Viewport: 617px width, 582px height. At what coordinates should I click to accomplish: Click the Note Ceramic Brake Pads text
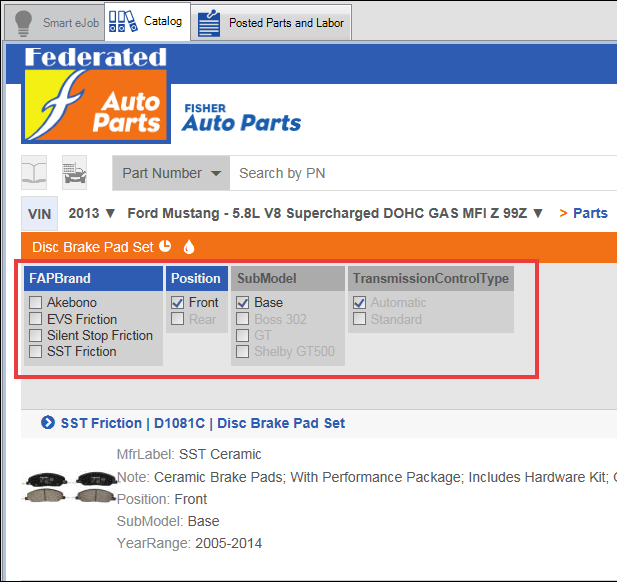click(367, 477)
